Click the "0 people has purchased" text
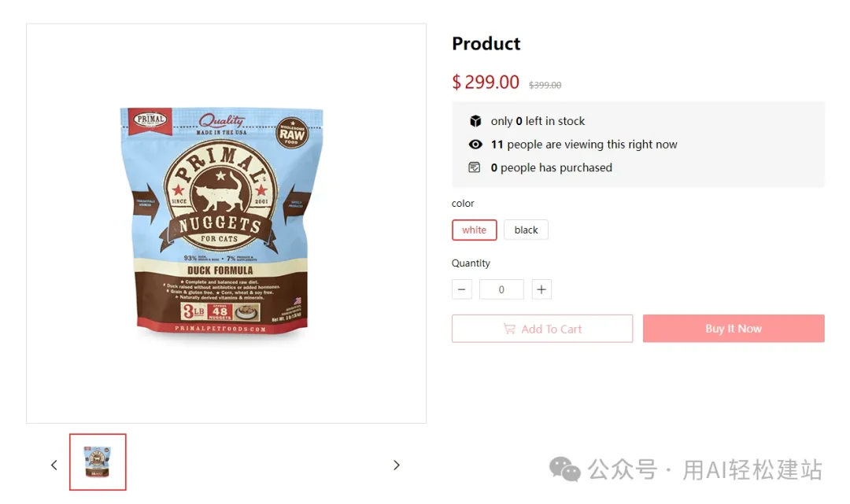The width and height of the screenshot is (850, 504). (551, 167)
